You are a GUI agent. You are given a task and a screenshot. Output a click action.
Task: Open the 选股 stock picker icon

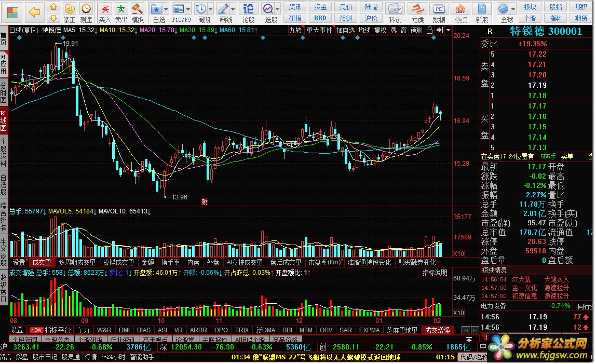[x=269, y=12]
